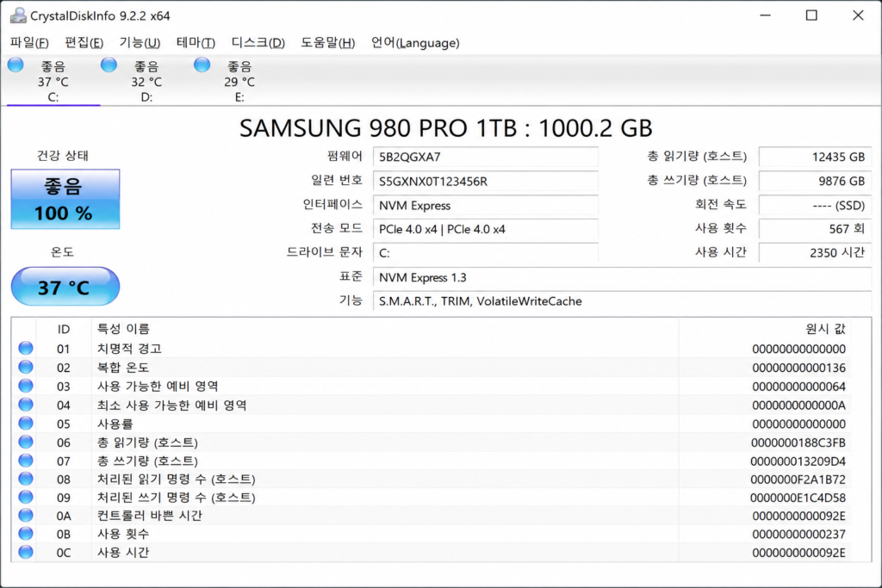Viewport: 882px width, 588px height.
Task: Select raw value 000000013209D4
Action: coord(798,461)
